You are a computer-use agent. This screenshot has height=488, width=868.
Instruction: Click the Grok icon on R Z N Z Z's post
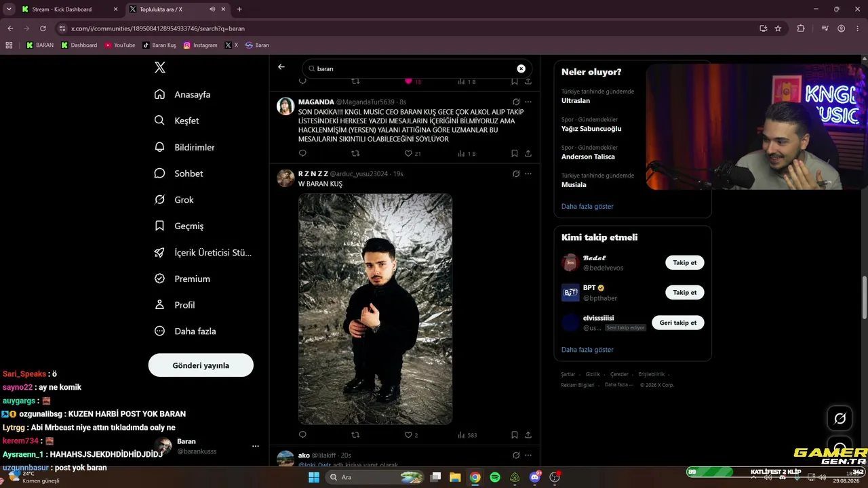coord(516,174)
